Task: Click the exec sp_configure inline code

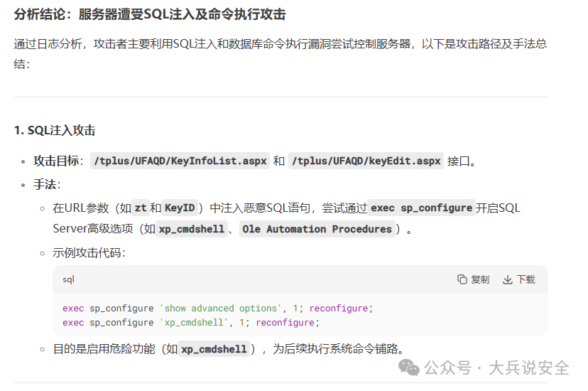Action: (x=421, y=208)
